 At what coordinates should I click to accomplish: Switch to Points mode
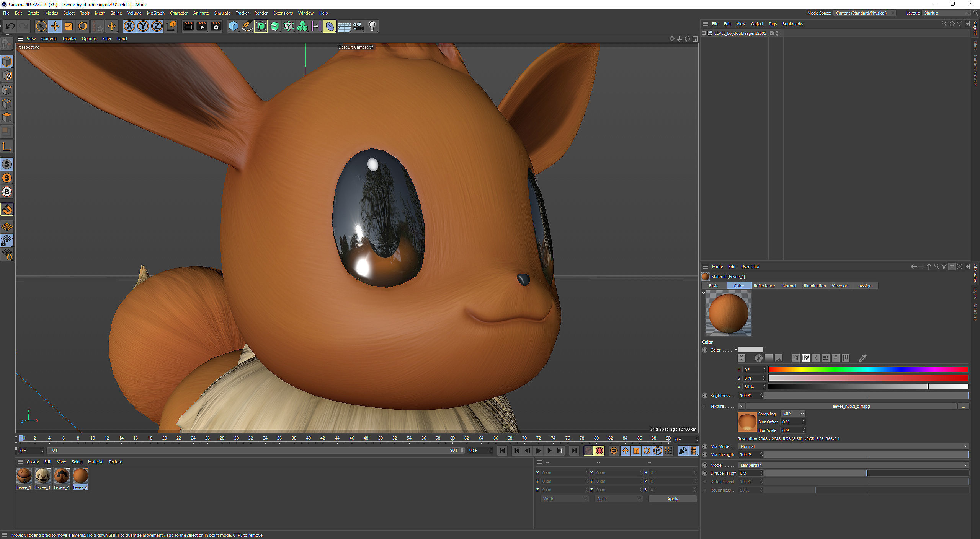pyautogui.click(x=7, y=90)
